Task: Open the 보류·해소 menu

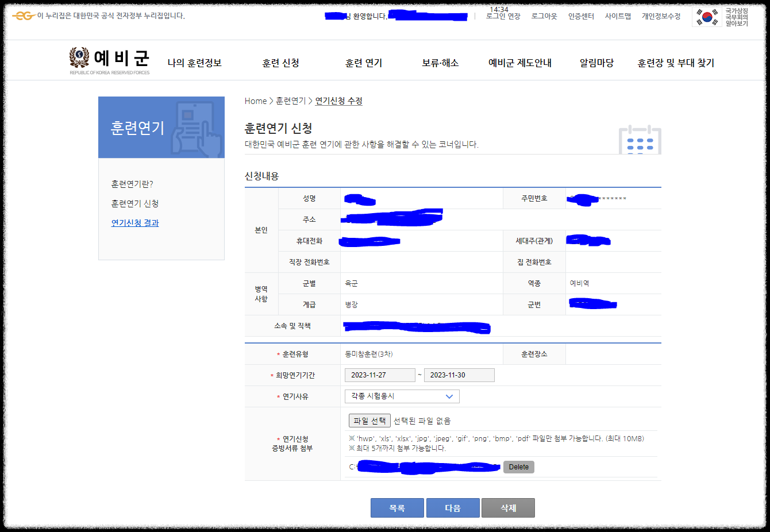Action: [440, 63]
